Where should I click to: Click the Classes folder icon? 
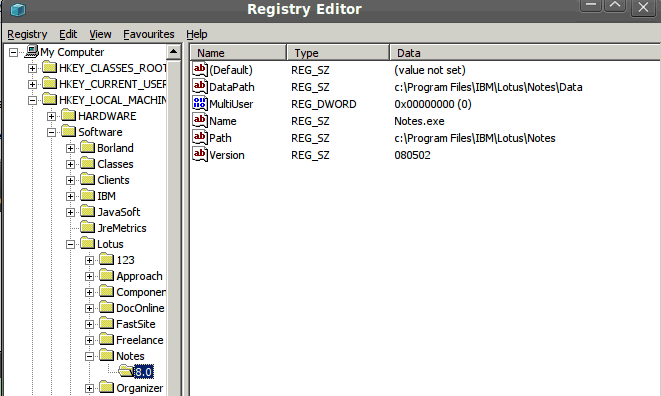point(88,164)
